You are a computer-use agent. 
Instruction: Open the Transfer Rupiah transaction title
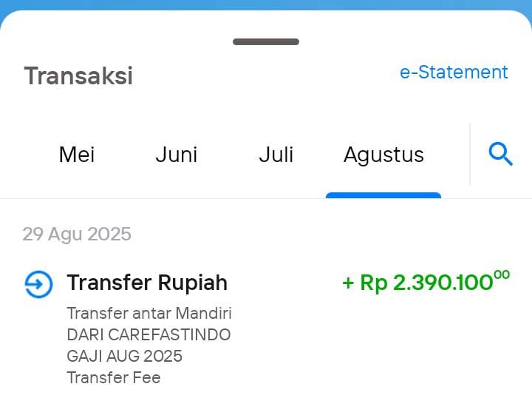coord(147,283)
